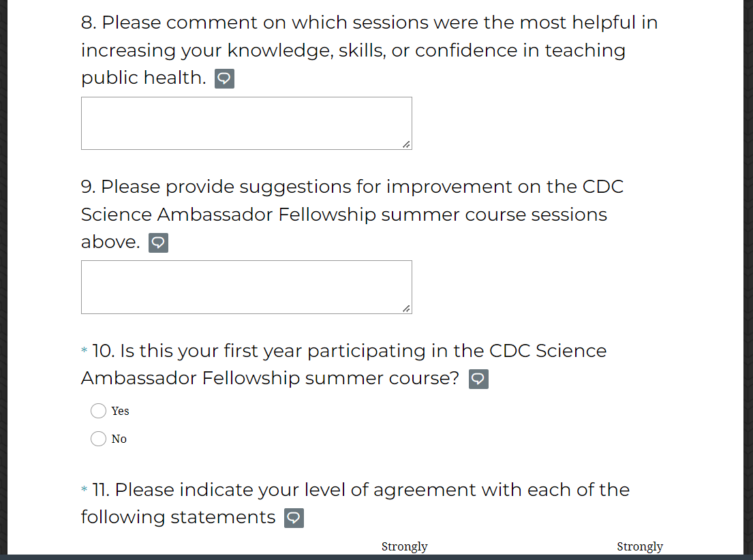Click the "No" option label text

click(x=119, y=439)
